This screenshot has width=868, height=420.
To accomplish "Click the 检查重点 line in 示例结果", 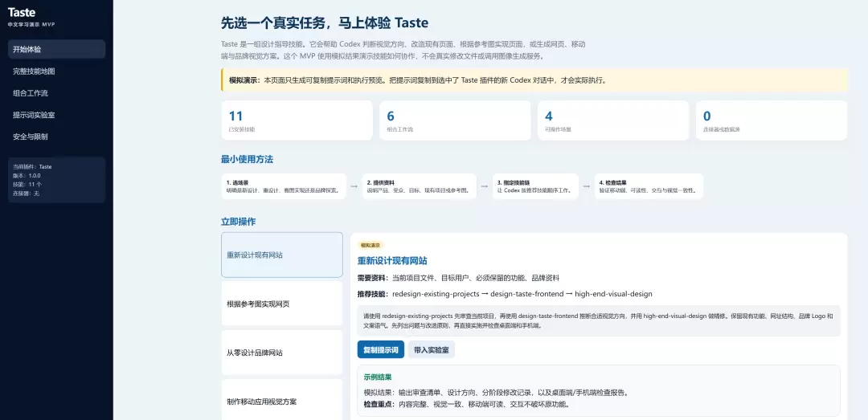I will click(467, 404).
